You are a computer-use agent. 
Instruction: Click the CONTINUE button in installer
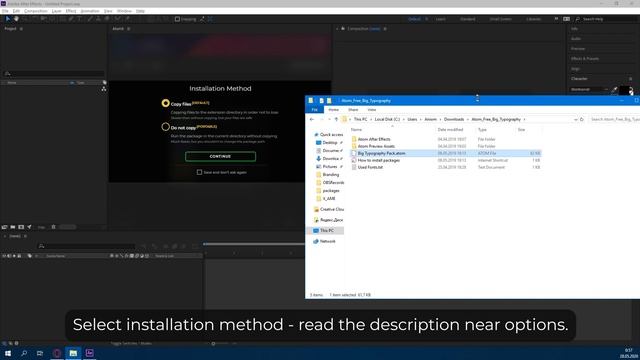(220, 156)
